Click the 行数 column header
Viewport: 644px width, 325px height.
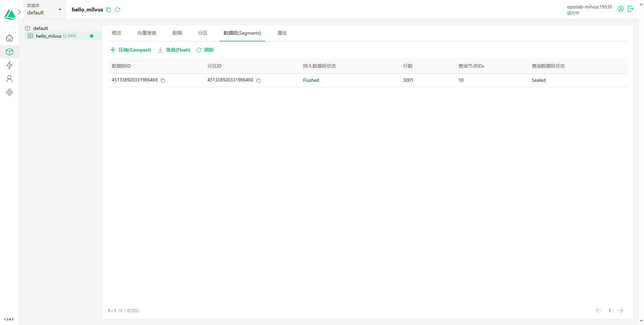click(x=408, y=66)
